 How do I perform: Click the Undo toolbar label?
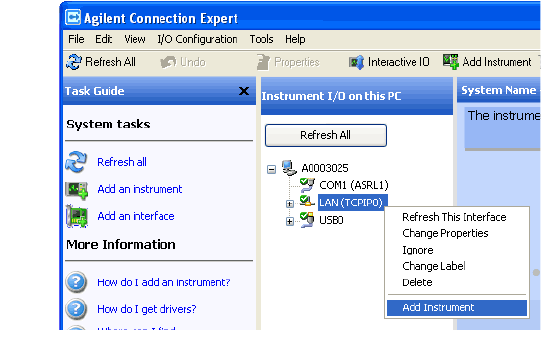pyautogui.click(x=193, y=62)
